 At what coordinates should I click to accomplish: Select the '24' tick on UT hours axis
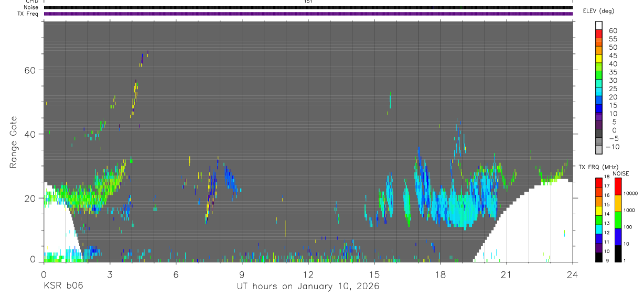pyautogui.click(x=573, y=274)
